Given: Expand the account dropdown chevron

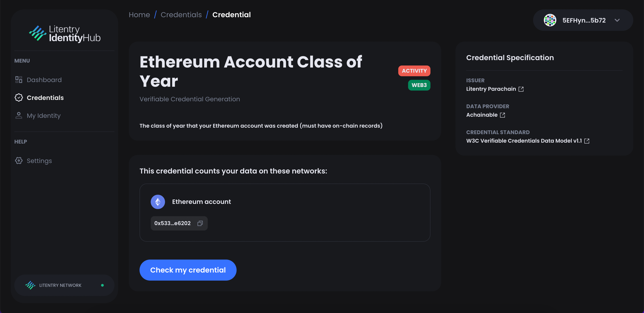Looking at the screenshot, I should pyautogui.click(x=617, y=20).
